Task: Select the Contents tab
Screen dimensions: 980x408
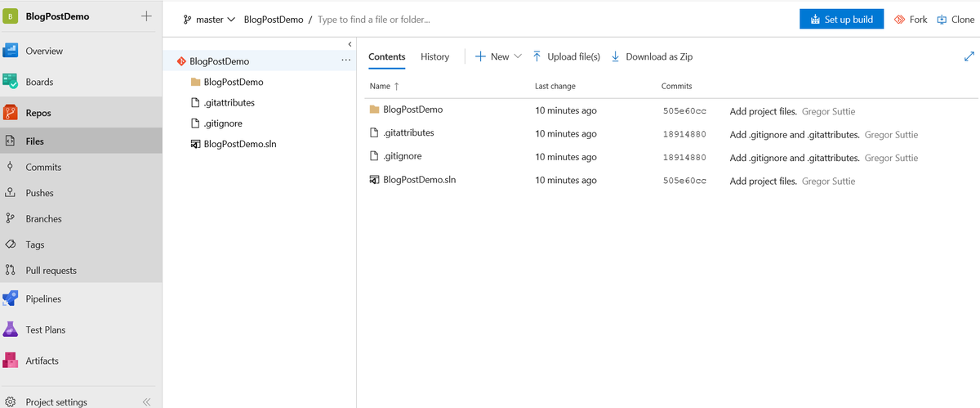Action: tap(387, 56)
